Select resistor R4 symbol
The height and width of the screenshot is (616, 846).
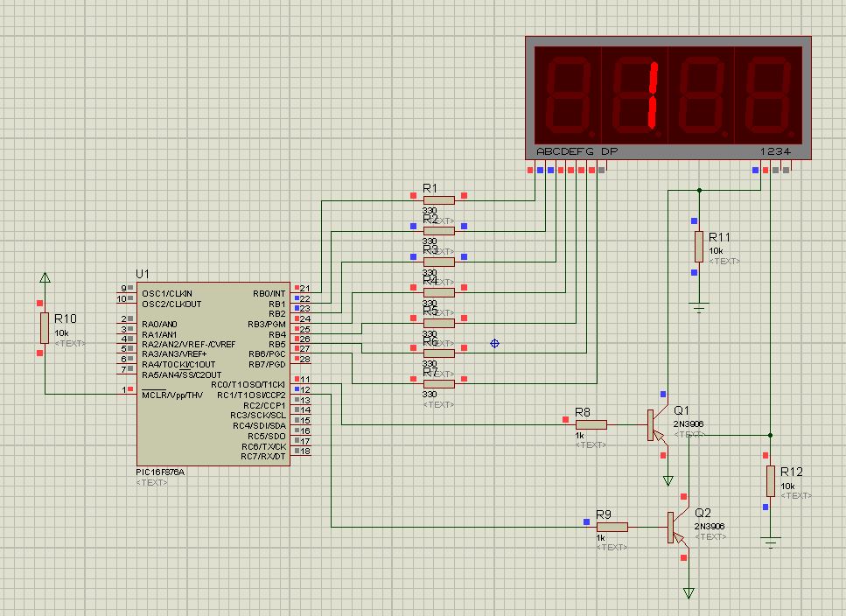438,292
